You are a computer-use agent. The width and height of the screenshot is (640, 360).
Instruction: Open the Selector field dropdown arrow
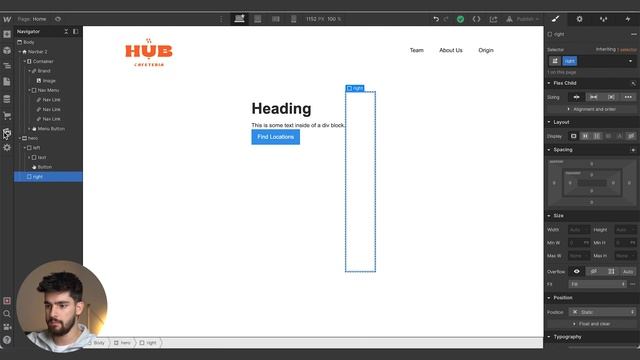click(x=630, y=61)
